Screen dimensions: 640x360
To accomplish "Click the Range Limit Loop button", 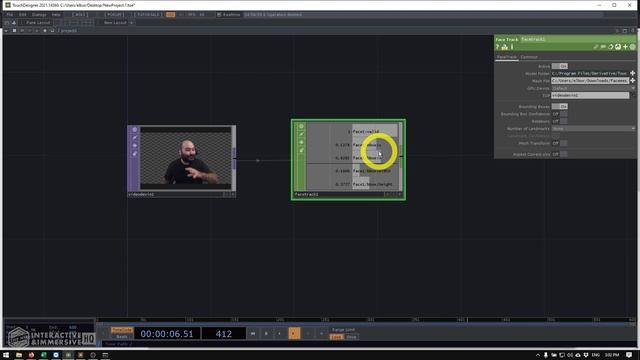I will pyautogui.click(x=336, y=337).
